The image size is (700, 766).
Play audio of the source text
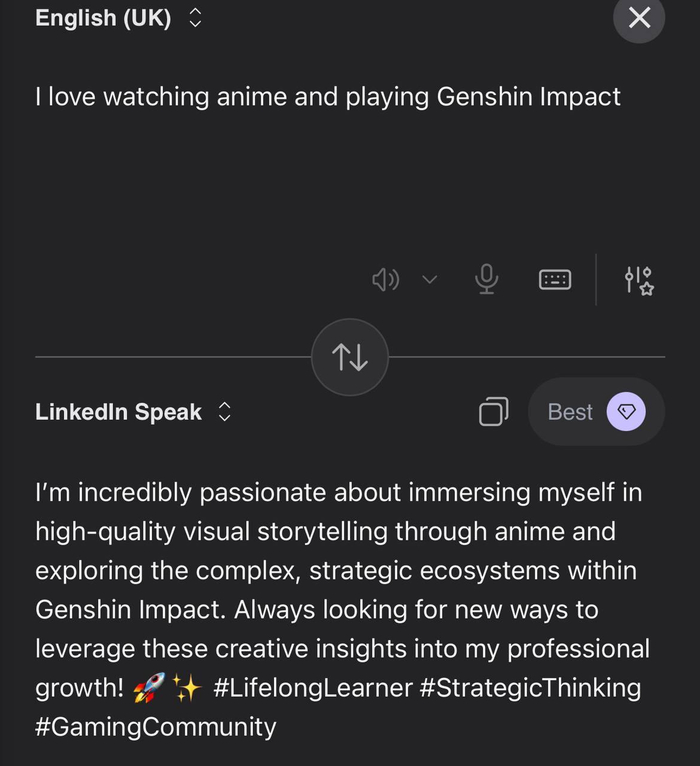[385, 279]
